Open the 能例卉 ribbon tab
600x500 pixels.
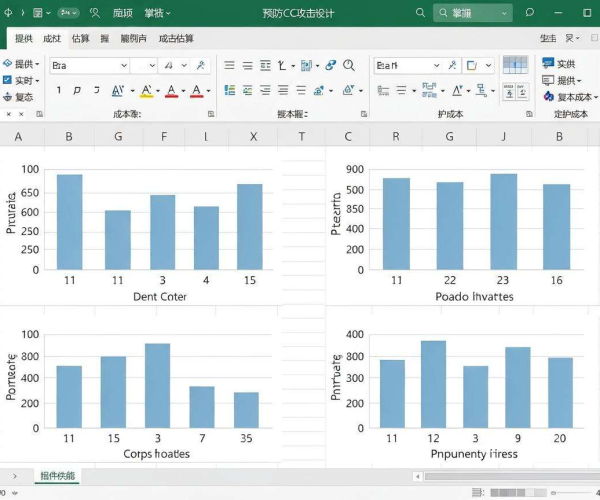134,38
